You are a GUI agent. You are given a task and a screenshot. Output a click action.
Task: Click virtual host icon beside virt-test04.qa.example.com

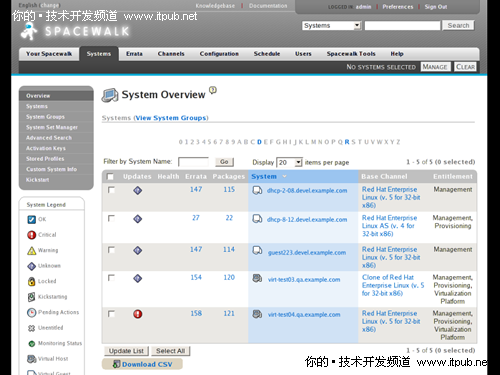coord(257,314)
